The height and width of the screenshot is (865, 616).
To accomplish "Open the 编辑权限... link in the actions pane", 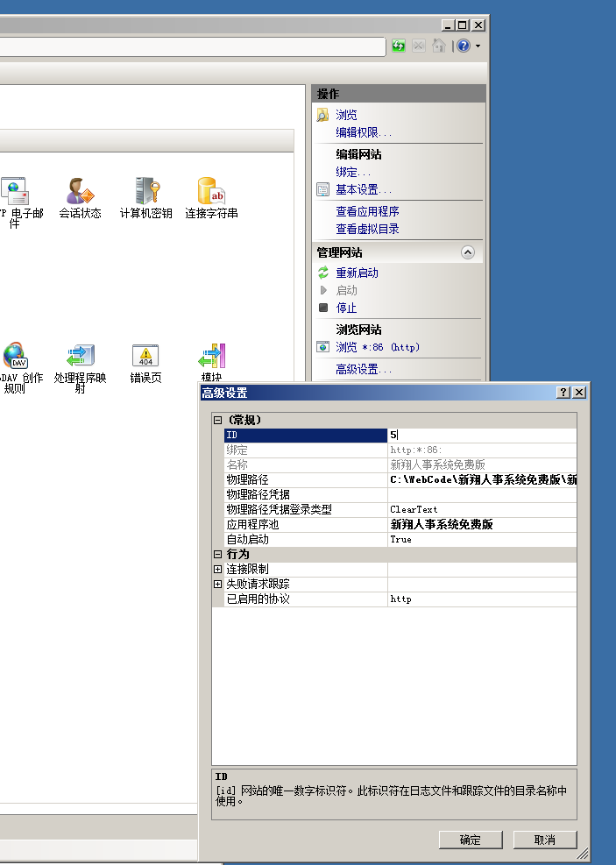I will (364, 132).
